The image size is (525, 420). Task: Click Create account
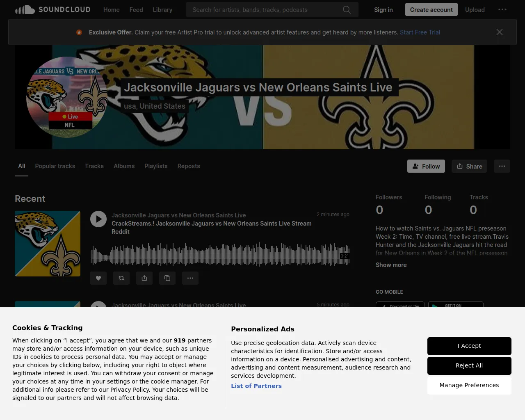[x=431, y=9]
